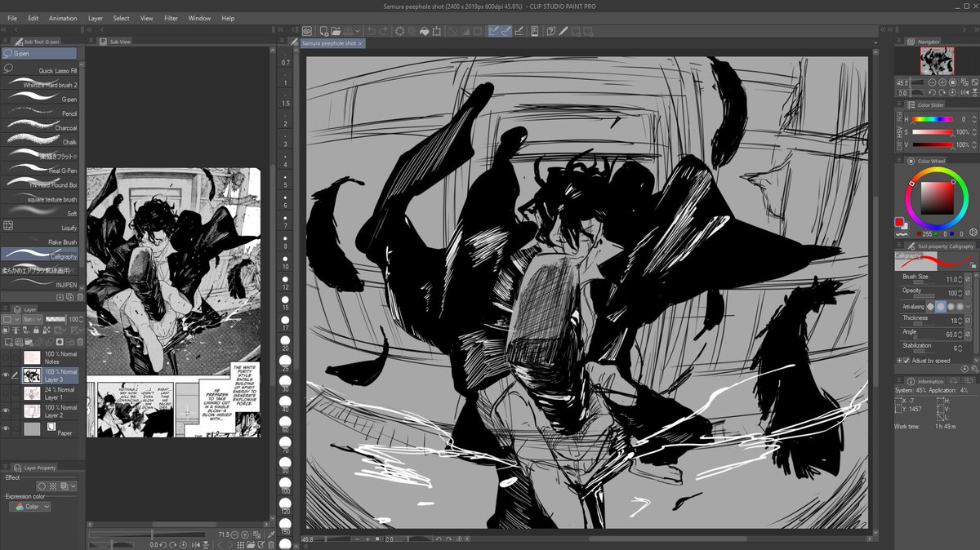Open CLIP STUDIO start icon in command bar
This screenshot has height=550, width=980.
[x=306, y=31]
